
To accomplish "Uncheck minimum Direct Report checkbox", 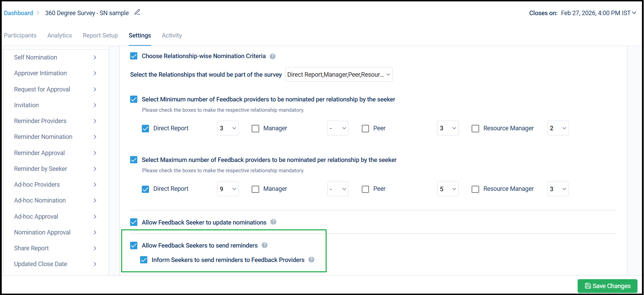I will tap(146, 129).
